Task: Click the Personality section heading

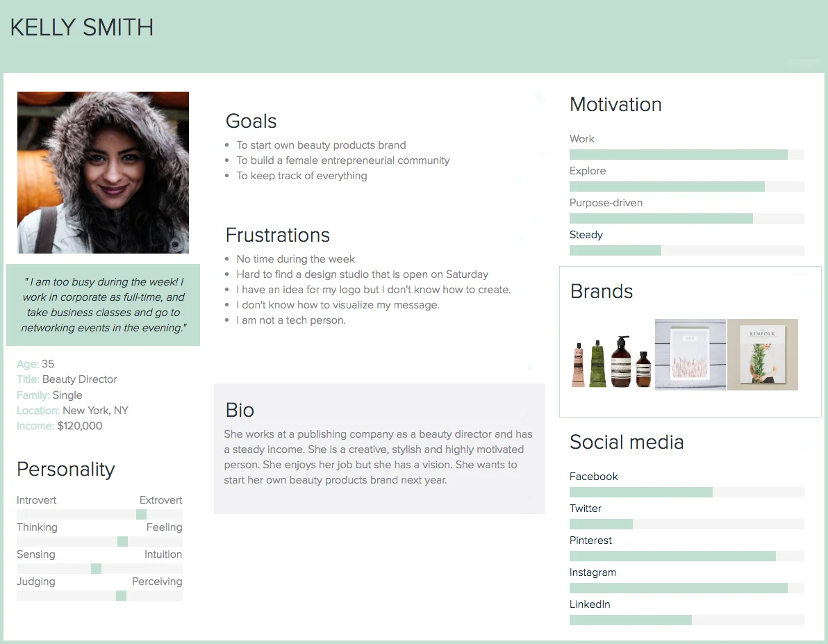Action: (66, 470)
